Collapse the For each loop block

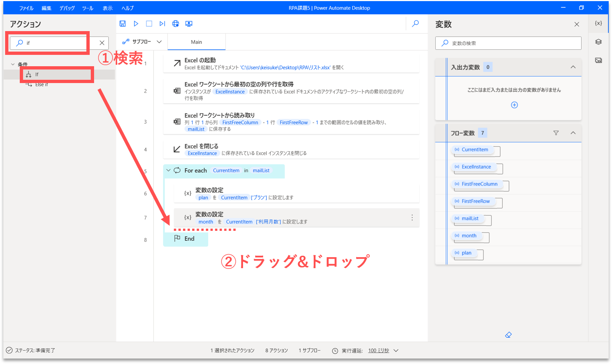coord(168,170)
